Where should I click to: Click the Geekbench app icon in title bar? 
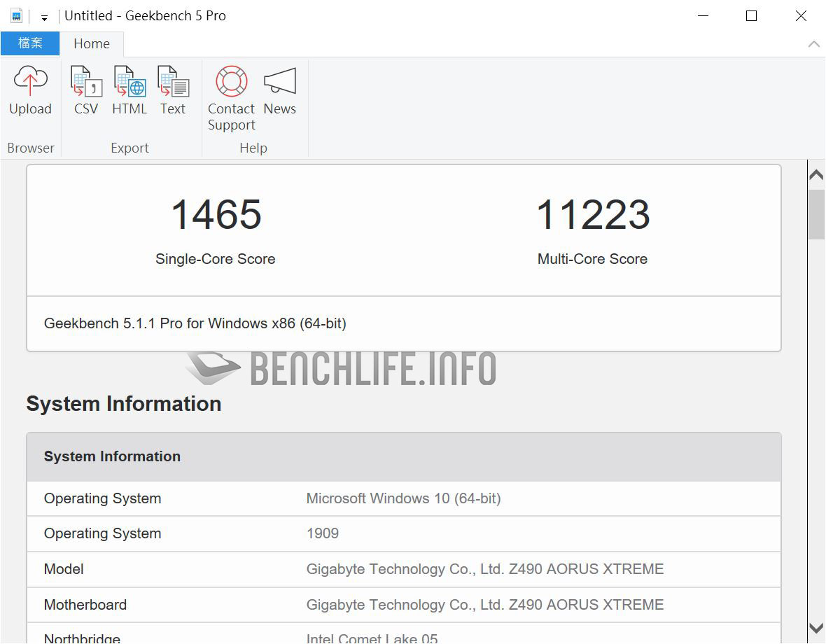[16, 15]
